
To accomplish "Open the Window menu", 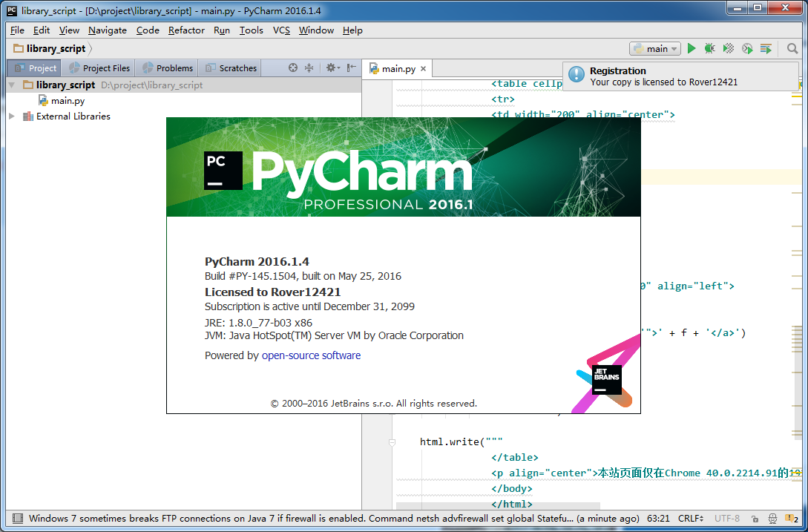I will coord(316,30).
